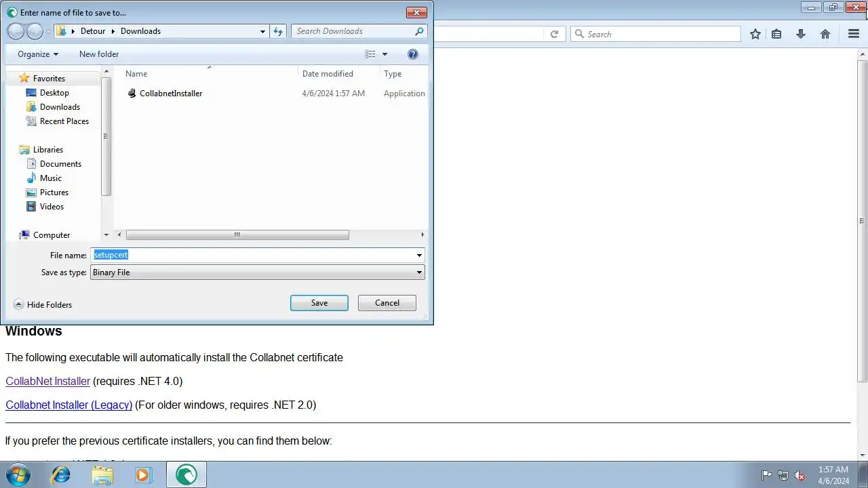The height and width of the screenshot is (488, 868).
Task: Change the view layout icon
Action: [x=370, y=54]
